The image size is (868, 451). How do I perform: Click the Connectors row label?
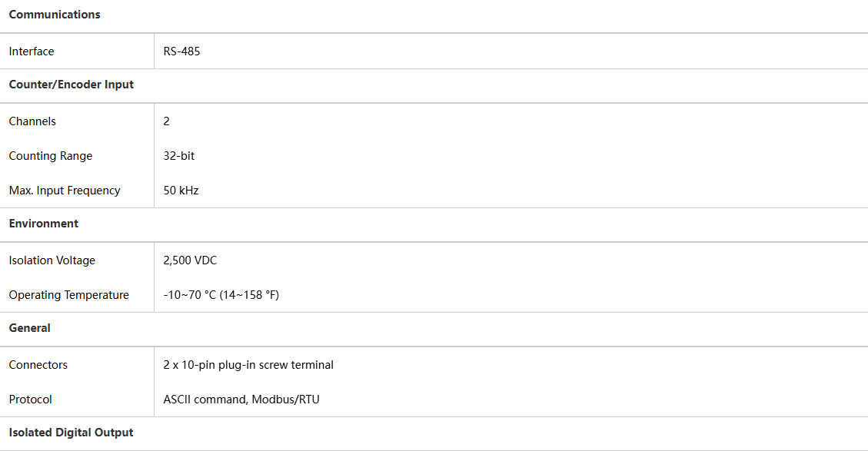click(38, 365)
